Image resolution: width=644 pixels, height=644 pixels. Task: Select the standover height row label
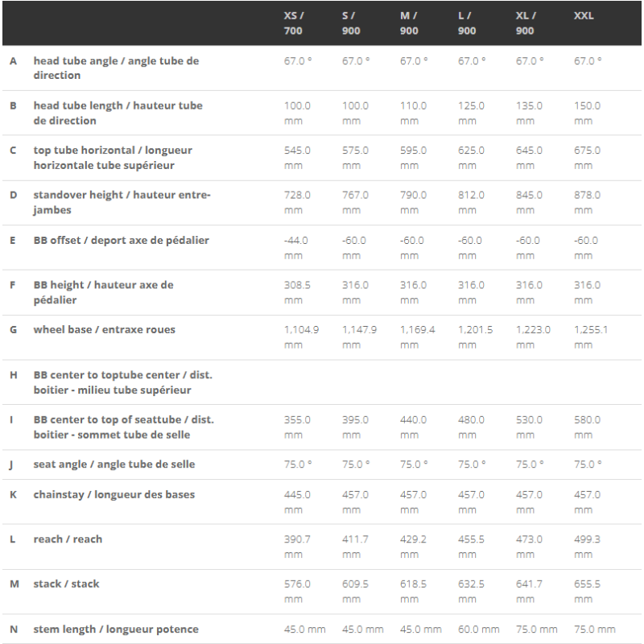point(122,202)
